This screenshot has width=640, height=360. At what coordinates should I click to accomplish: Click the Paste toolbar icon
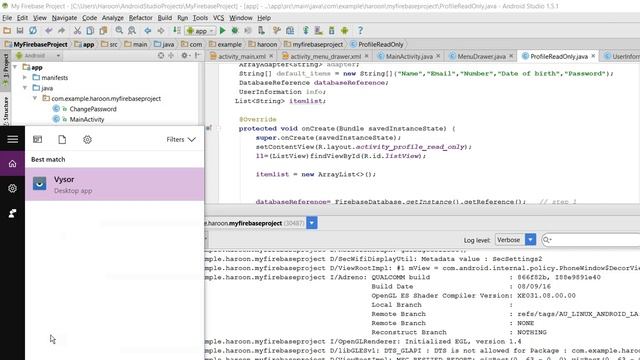coord(103,31)
